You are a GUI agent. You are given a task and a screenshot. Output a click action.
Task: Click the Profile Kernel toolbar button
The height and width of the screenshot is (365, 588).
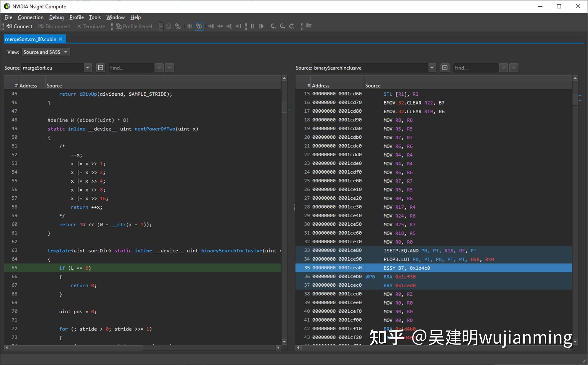[134, 26]
